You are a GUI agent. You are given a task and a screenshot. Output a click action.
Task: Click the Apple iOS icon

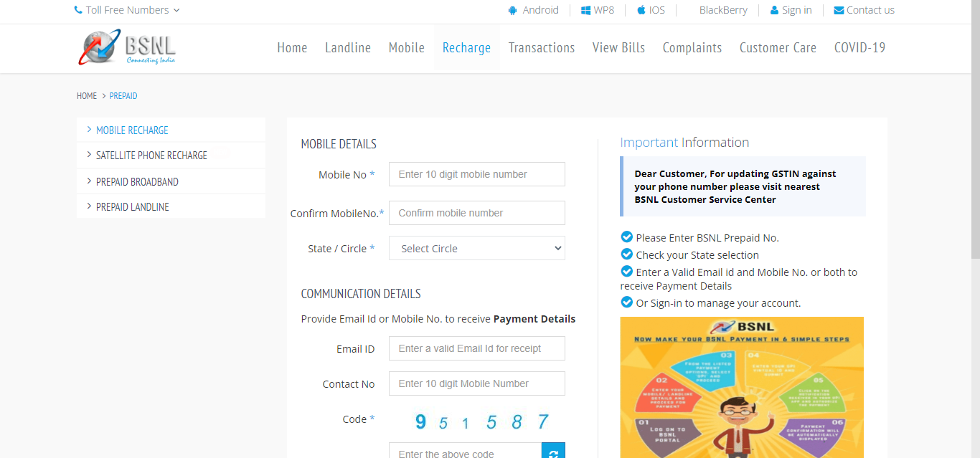[641, 10]
